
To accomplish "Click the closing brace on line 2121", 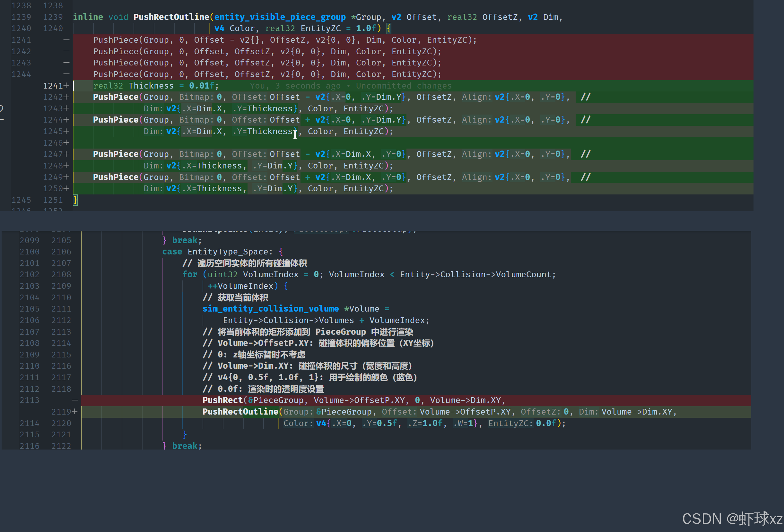I will pyautogui.click(x=185, y=434).
